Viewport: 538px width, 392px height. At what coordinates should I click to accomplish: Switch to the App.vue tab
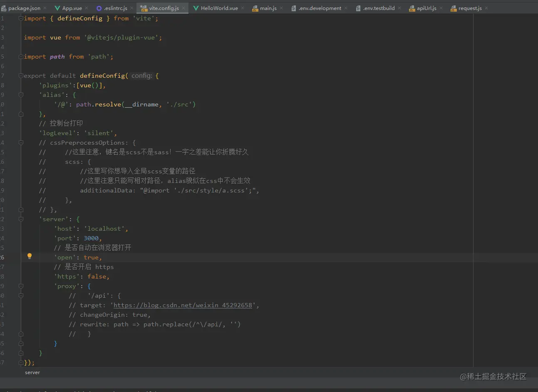pos(72,8)
